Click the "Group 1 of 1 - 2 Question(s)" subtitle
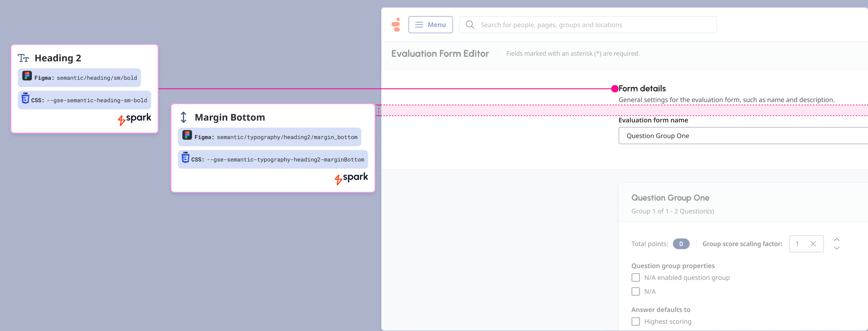868x331 pixels. coord(673,211)
